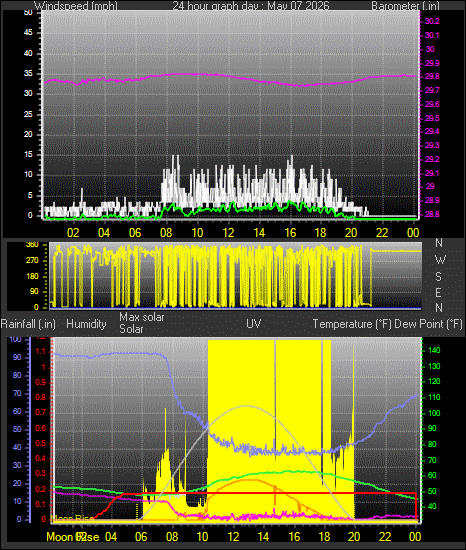
Task: Click the S compass label on direction graph
Action: pyautogui.click(x=438, y=277)
